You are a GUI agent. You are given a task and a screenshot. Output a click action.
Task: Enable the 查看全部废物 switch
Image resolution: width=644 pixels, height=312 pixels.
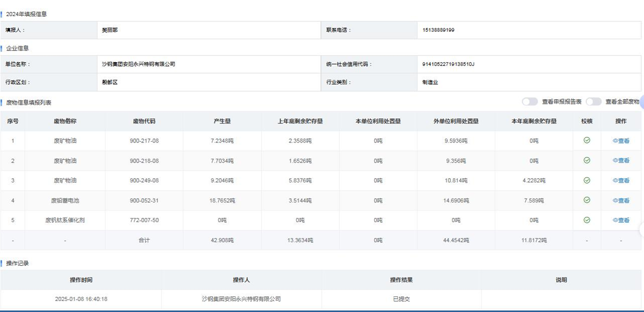pos(593,102)
